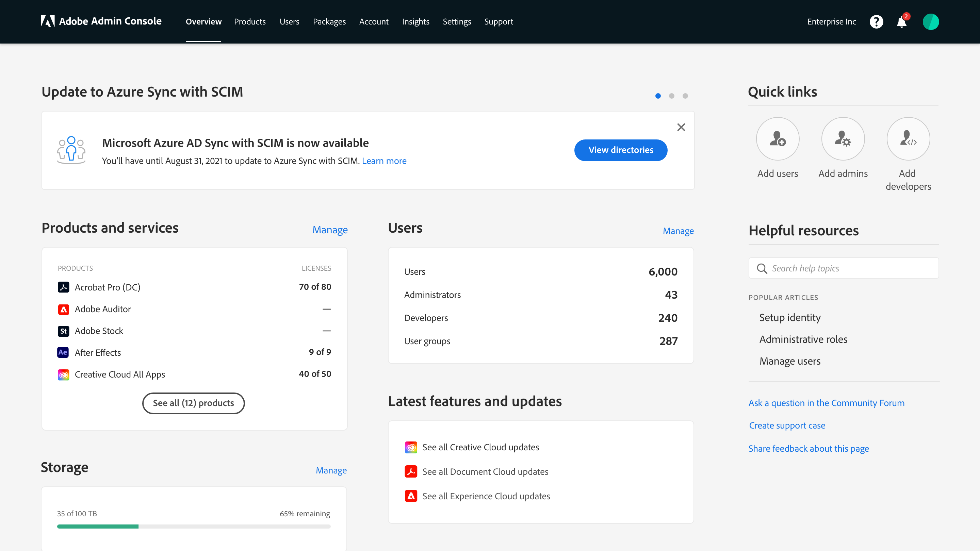Click the Azure directory users illustration icon
Screen dimensions: 980x551
click(71, 150)
